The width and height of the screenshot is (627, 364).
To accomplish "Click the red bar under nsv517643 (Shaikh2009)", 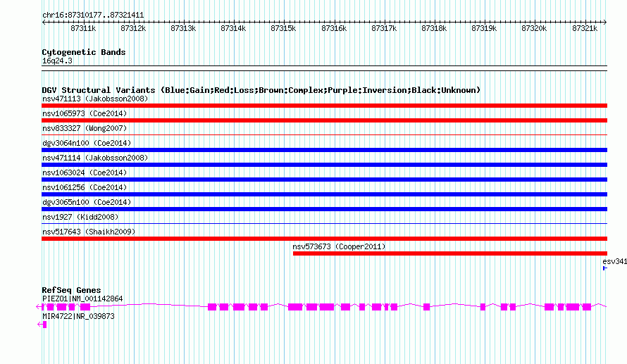I will point(324,239).
